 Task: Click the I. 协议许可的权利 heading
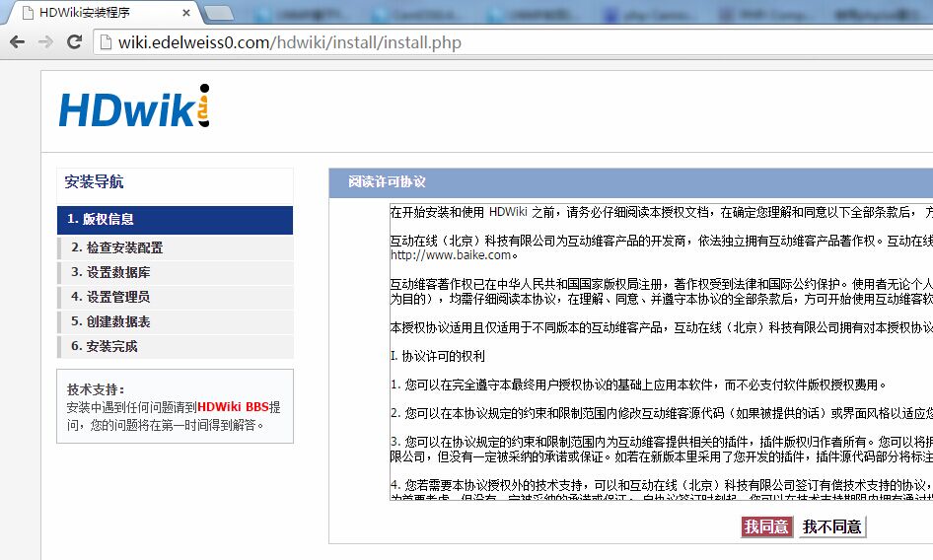pyautogui.click(x=437, y=357)
